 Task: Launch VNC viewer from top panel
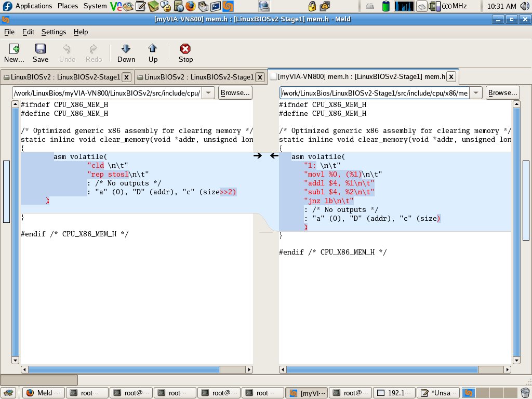pos(115,6)
